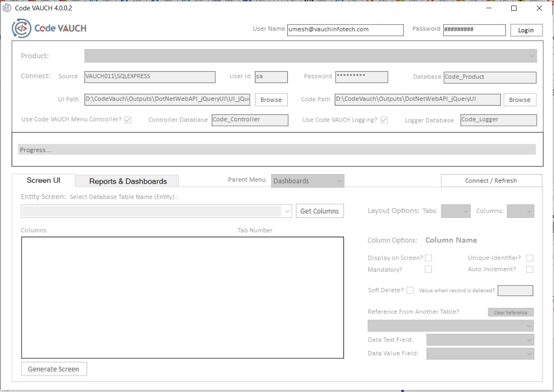Open the database table name dropdown
This screenshot has height=392, width=554.
(x=157, y=211)
